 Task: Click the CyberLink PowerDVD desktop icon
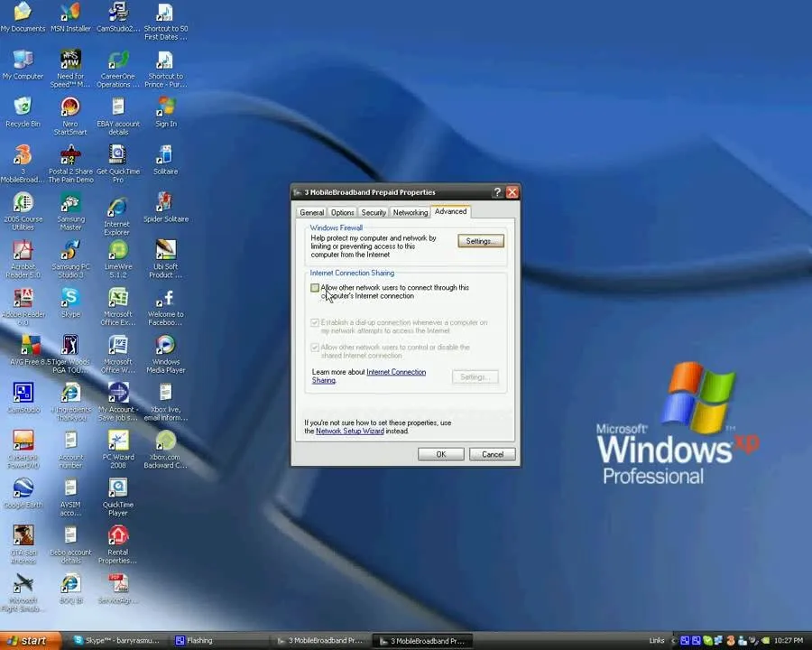point(23,450)
